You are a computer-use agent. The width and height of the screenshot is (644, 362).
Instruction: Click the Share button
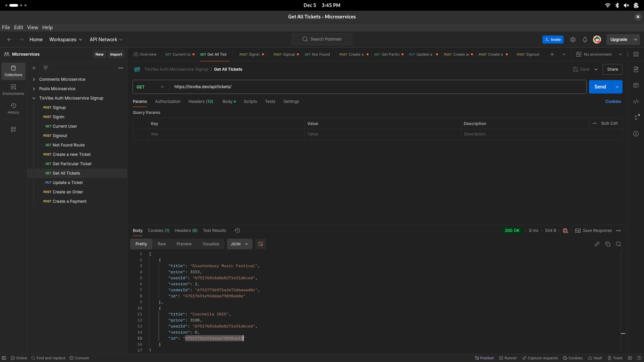tap(612, 69)
